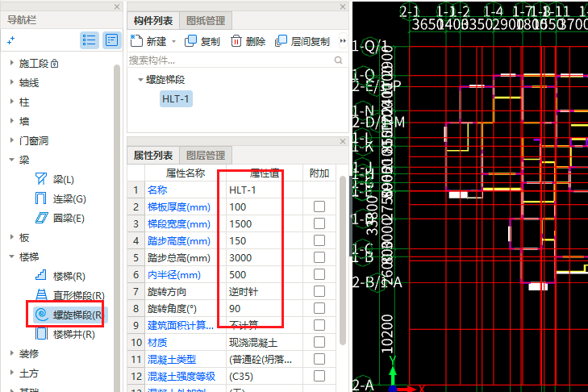Select the 连梁(G) coupling beam tool
This screenshot has height=392, width=588.
click(60, 198)
